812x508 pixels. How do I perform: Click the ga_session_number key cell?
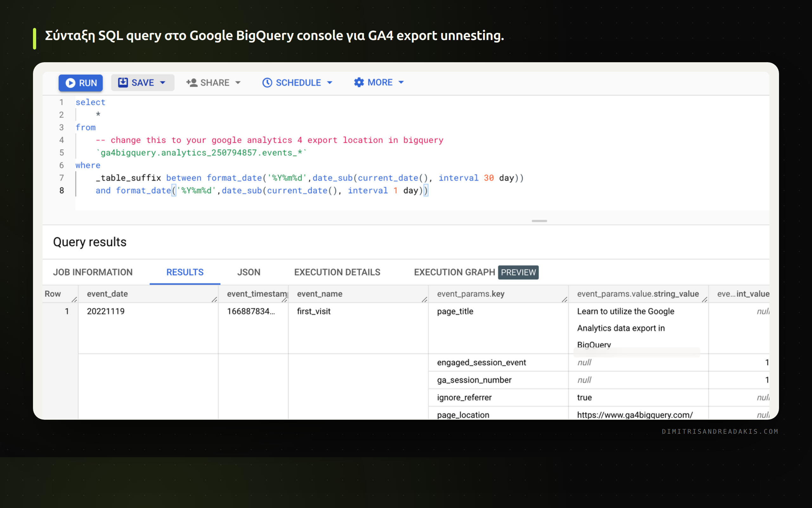click(x=498, y=380)
